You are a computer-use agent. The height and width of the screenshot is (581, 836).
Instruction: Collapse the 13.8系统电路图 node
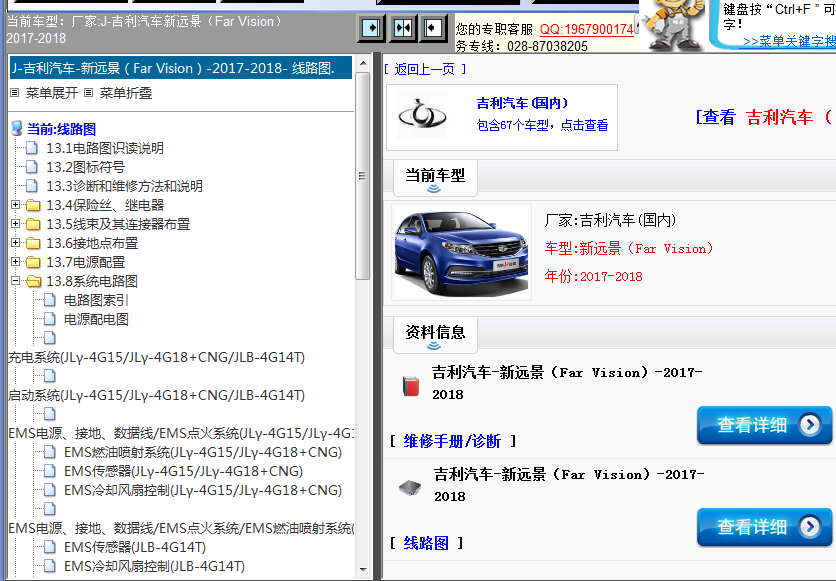pos(15,281)
